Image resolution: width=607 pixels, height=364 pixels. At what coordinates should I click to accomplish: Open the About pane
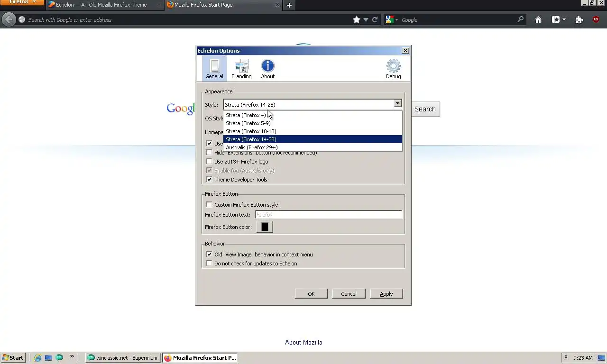(x=268, y=69)
